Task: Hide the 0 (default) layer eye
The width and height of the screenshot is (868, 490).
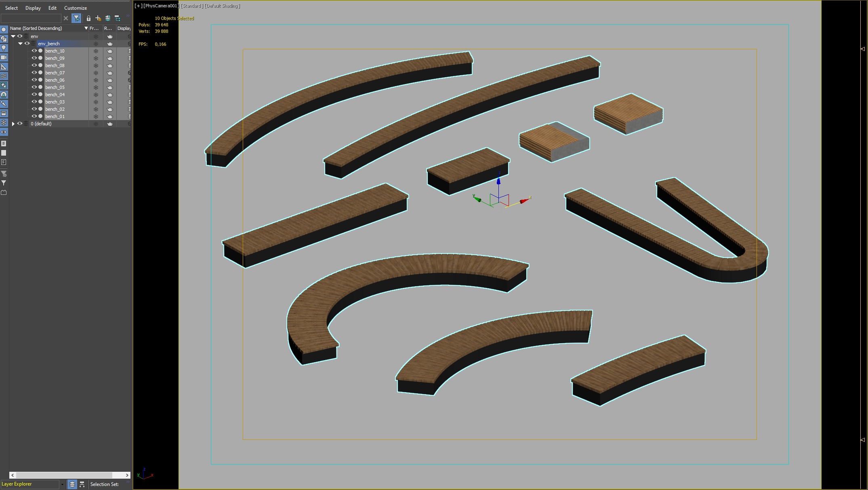Action: point(19,124)
